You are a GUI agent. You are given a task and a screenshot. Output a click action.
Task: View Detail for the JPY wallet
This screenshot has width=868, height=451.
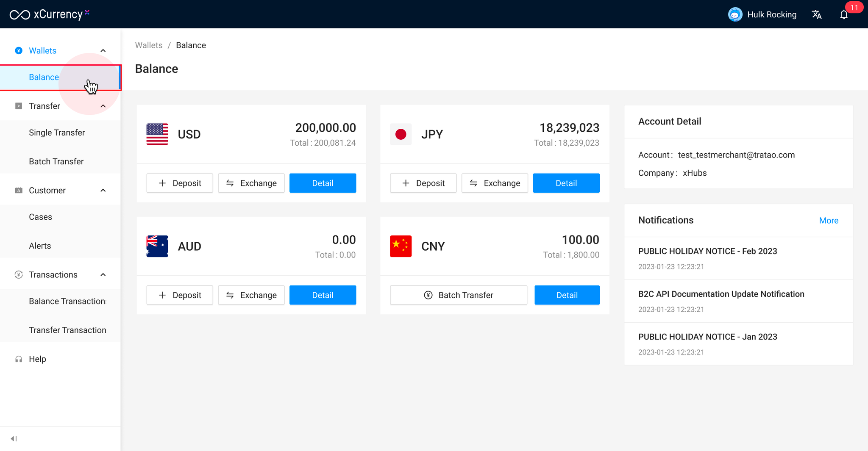pos(566,183)
